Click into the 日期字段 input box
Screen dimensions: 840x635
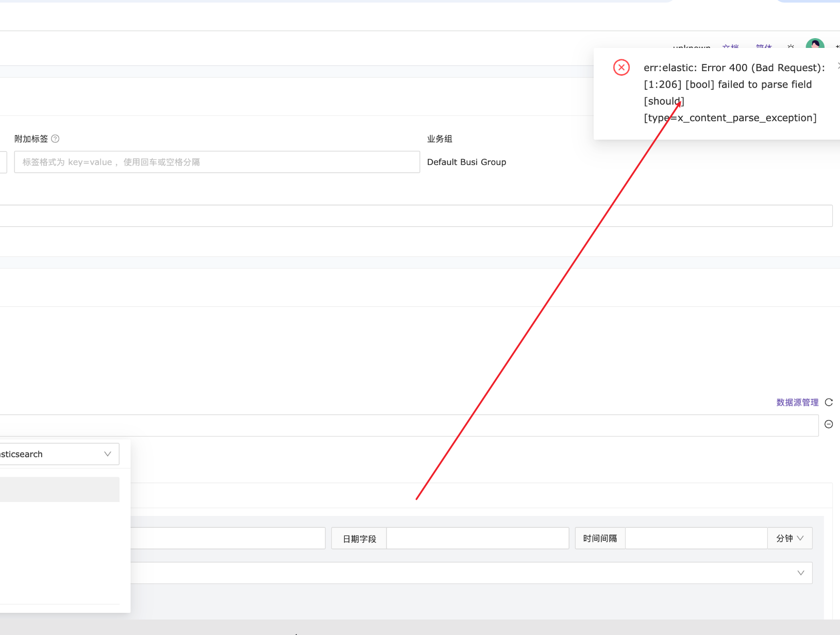pyautogui.click(x=477, y=538)
